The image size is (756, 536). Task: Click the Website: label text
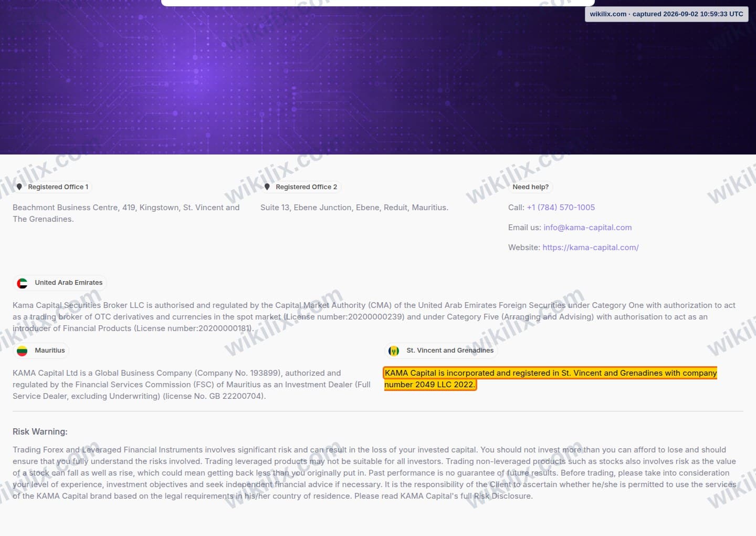(524, 248)
